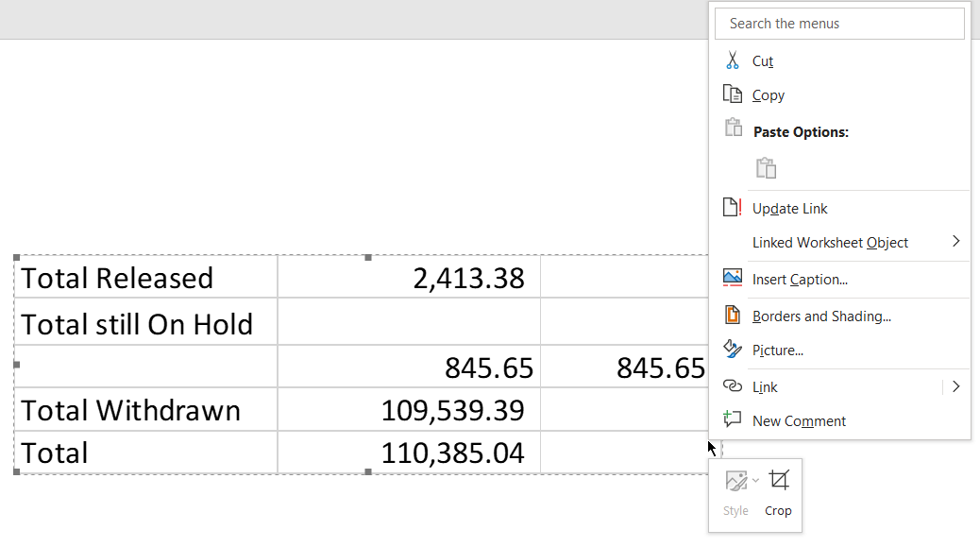
Task: Click the Insert Caption picture icon
Action: coord(732,278)
